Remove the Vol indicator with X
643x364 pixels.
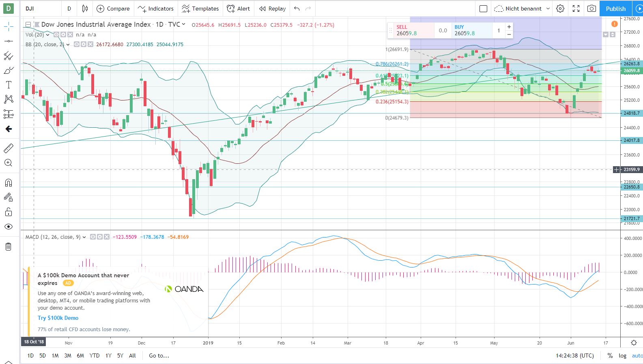[x=70, y=35]
